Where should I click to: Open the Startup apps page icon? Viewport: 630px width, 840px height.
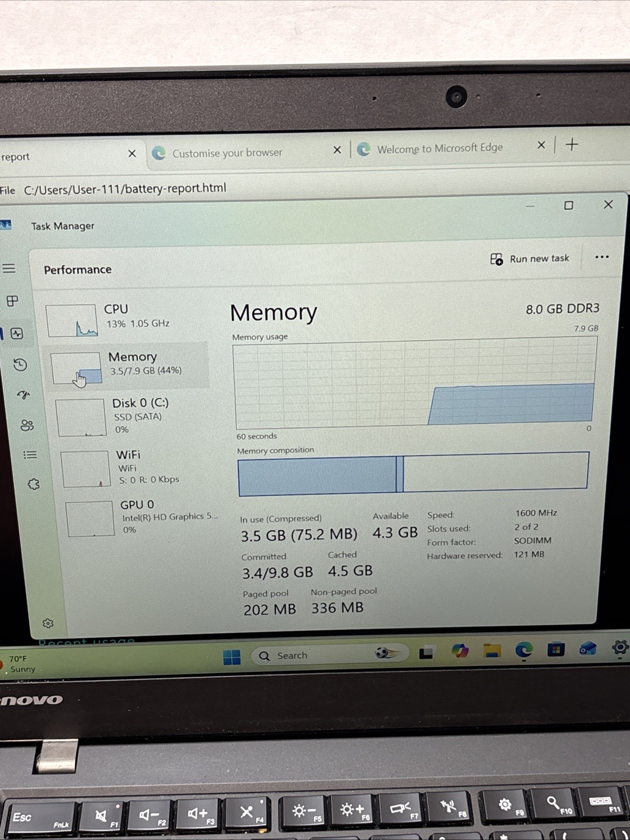[24, 395]
